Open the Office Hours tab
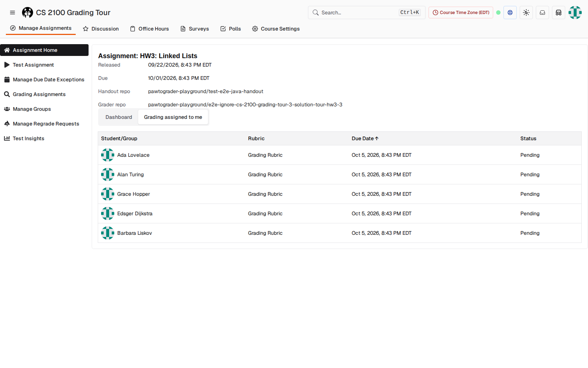This screenshot has width=588, height=368. [x=150, y=29]
